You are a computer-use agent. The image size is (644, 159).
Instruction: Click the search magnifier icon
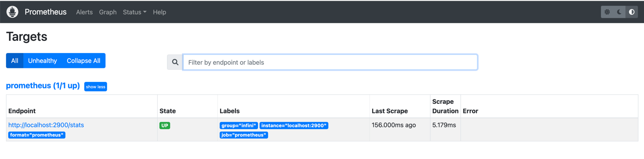pos(175,62)
